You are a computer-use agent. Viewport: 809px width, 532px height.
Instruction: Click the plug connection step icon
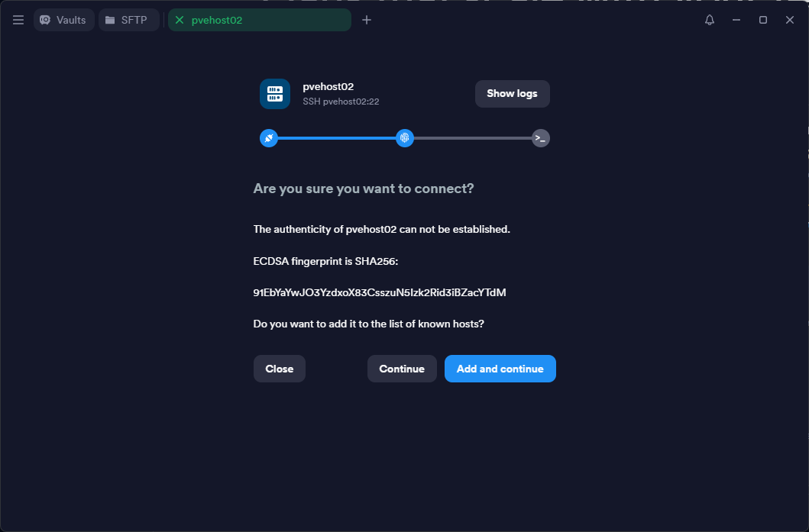pos(269,138)
